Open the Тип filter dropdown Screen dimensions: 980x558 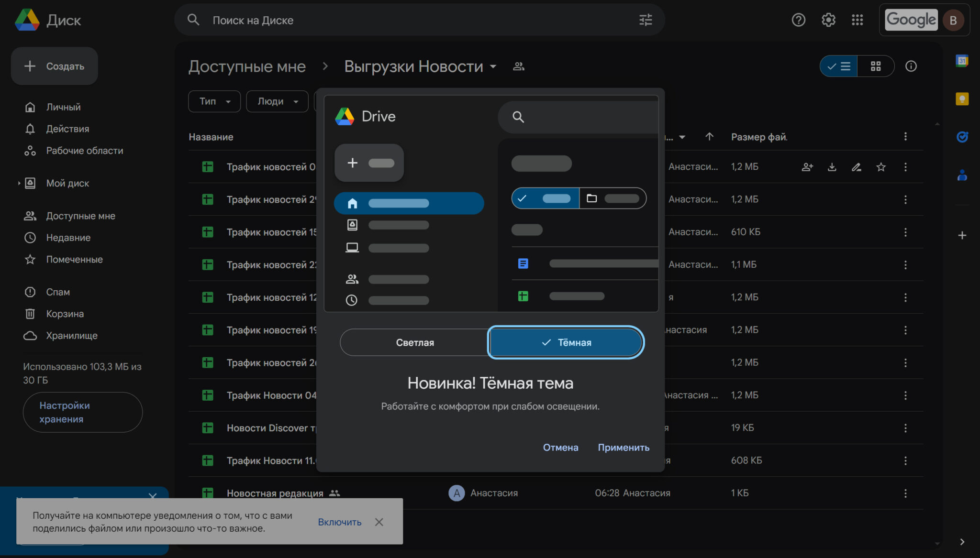coord(214,101)
